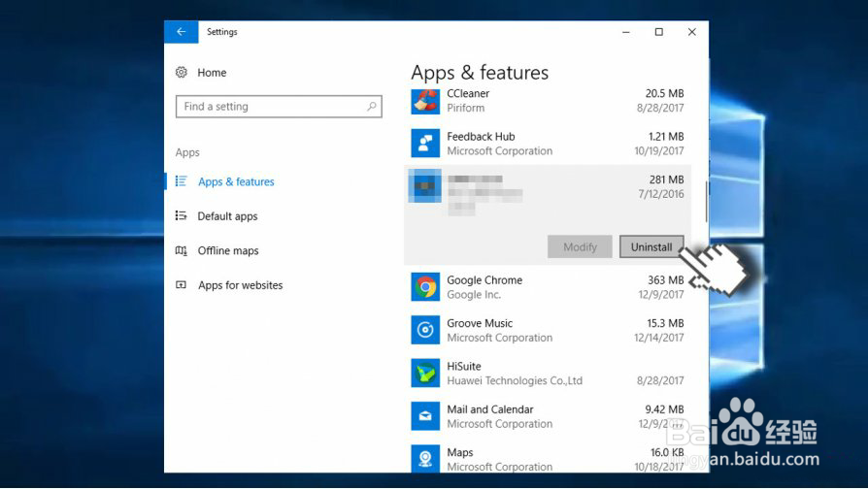Click the Default apps icon
Viewport: 868px width, 489px height.
pyautogui.click(x=181, y=215)
